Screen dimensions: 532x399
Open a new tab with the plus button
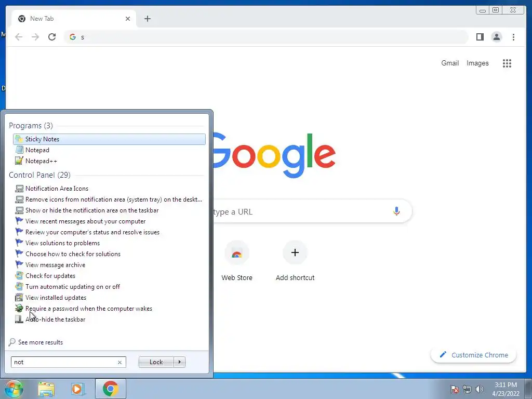pyautogui.click(x=147, y=19)
